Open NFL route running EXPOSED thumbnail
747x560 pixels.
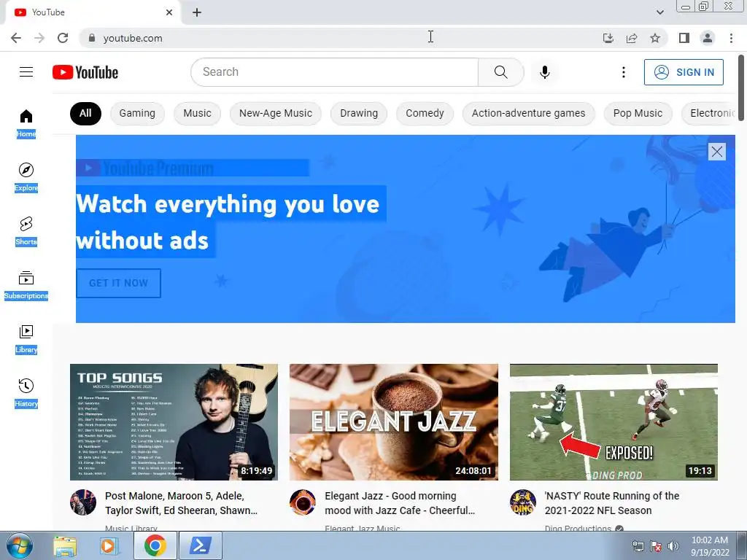tap(614, 422)
